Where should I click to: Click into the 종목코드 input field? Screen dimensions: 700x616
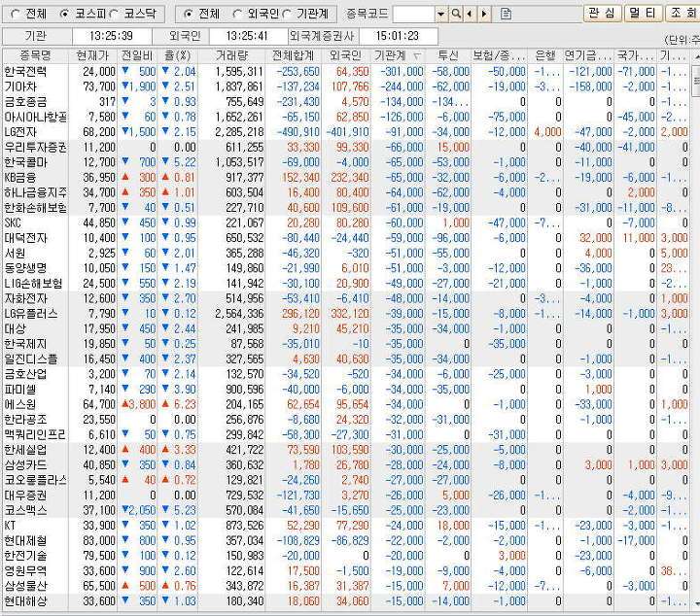click(x=414, y=15)
